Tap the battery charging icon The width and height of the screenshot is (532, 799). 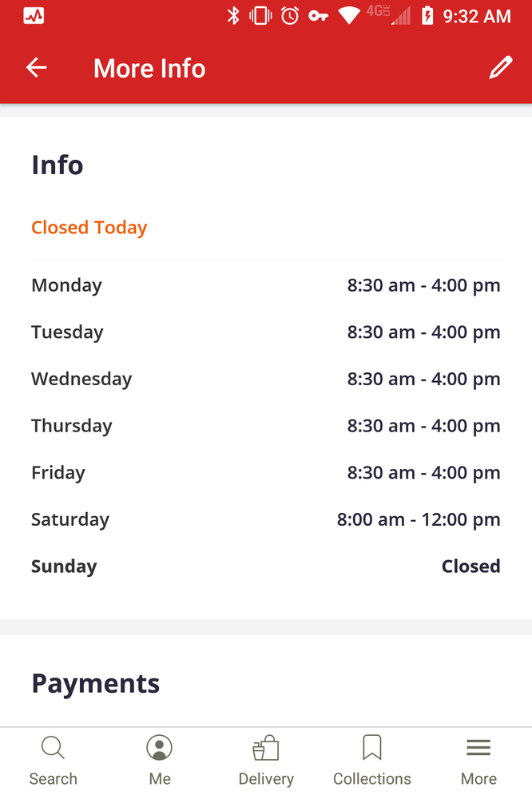[x=427, y=16]
